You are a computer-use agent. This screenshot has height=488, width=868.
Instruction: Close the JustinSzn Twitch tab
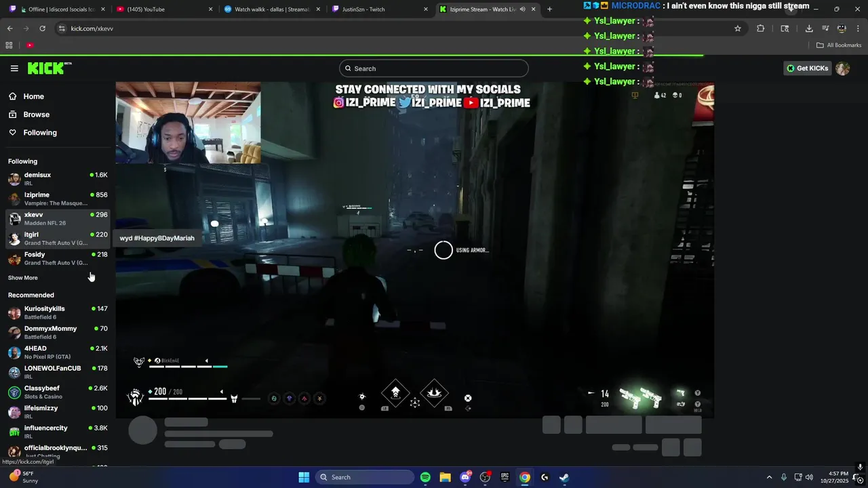[425, 9]
